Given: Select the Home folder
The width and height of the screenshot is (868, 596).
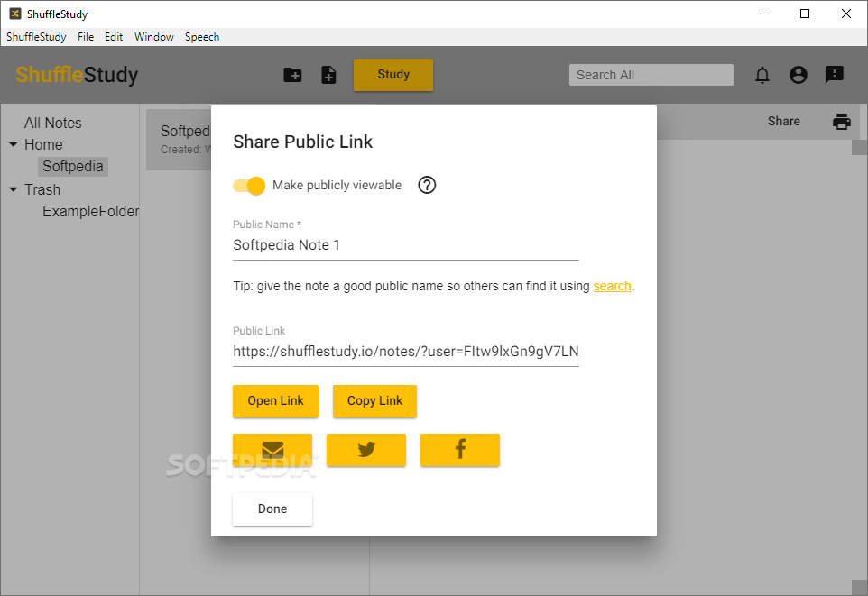Looking at the screenshot, I should (43, 144).
